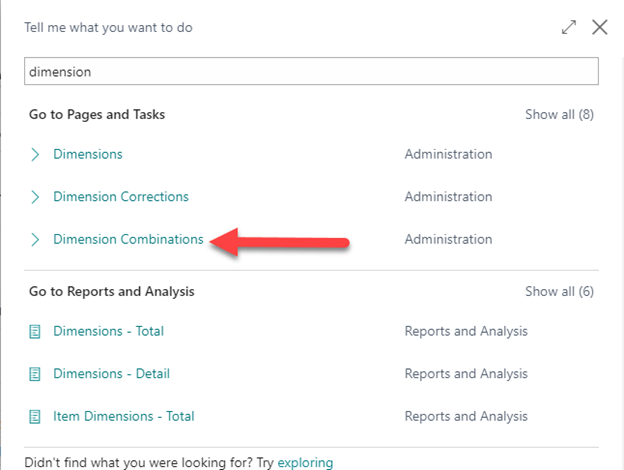The width and height of the screenshot is (624, 470).
Task: Show all 8 Pages and Tasks results
Action: tap(559, 114)
